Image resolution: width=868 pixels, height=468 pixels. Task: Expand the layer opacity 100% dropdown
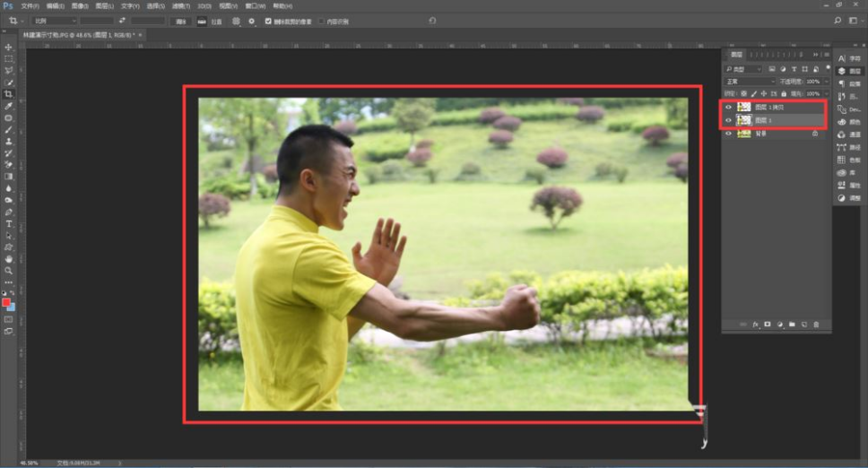tap(826, 81)
